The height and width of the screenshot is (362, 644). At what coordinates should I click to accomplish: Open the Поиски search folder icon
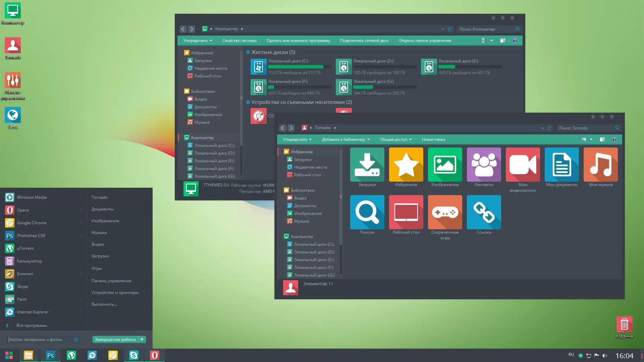coord(367,212)
